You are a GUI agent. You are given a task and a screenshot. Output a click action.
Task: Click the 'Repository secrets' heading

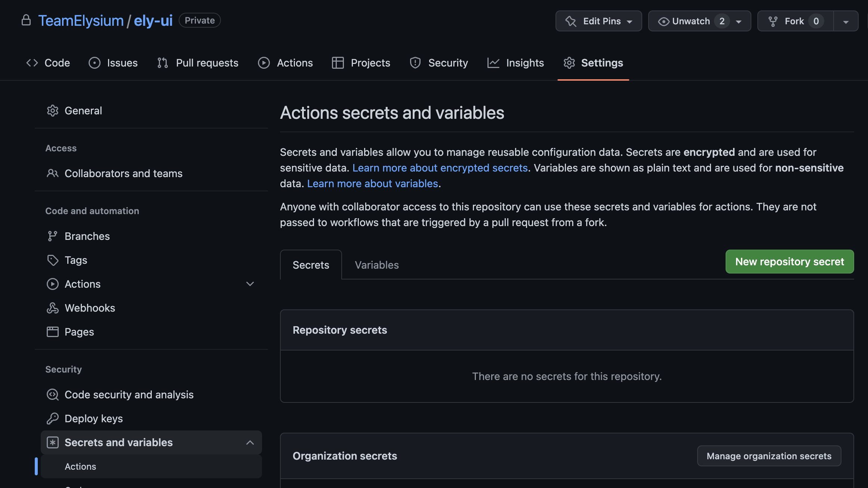coord(340,330)
